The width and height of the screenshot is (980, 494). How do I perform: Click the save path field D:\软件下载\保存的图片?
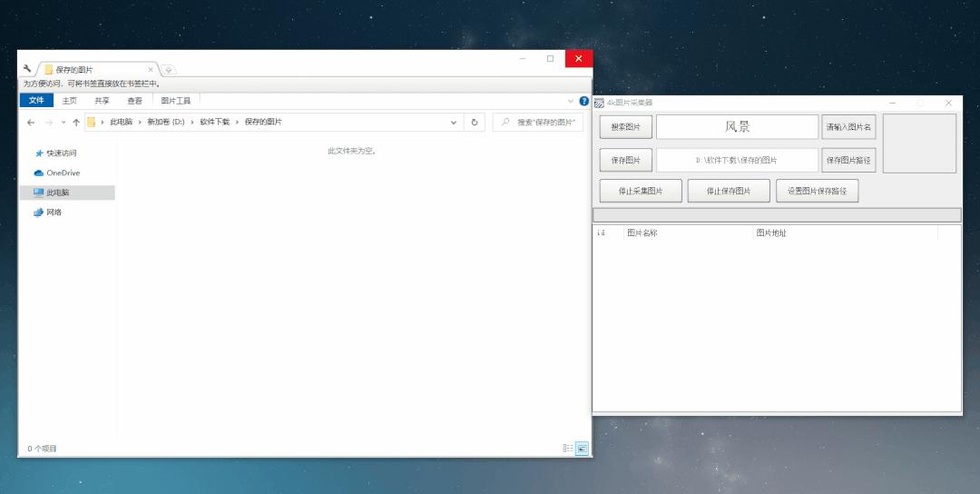[x=737, y=160]
